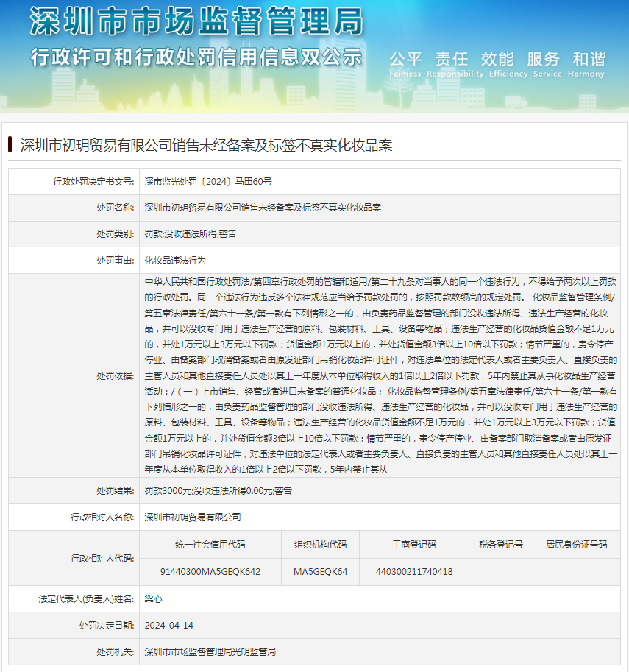Select the date 2024-04-14
The height and width of the screenshot is (672, 629).
[168, 626]
